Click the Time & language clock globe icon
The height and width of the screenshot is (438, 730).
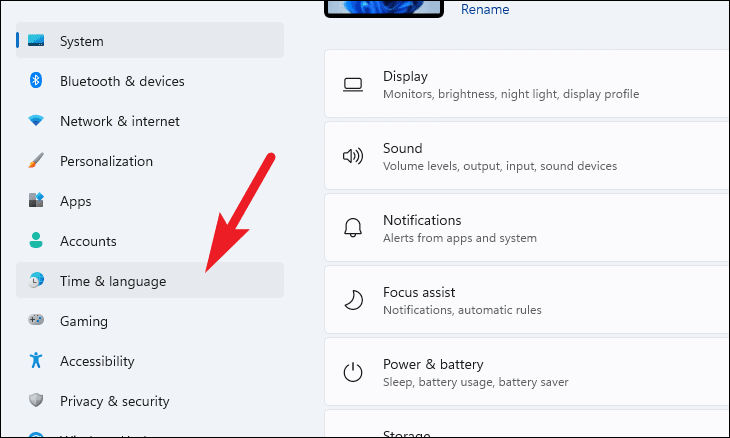(36, 280)
